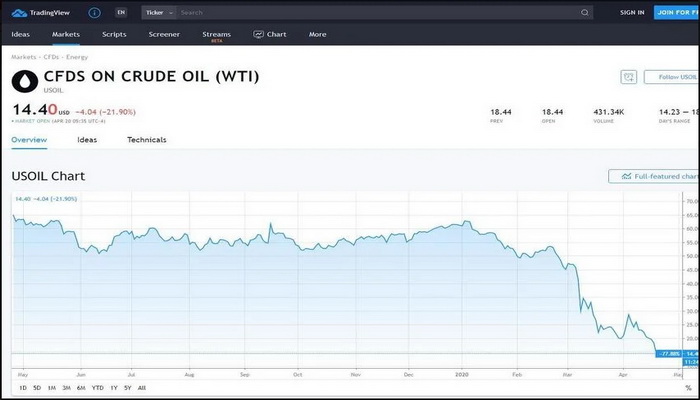Open the More menu
Screen dimensions: 700x400
[317, 34]
